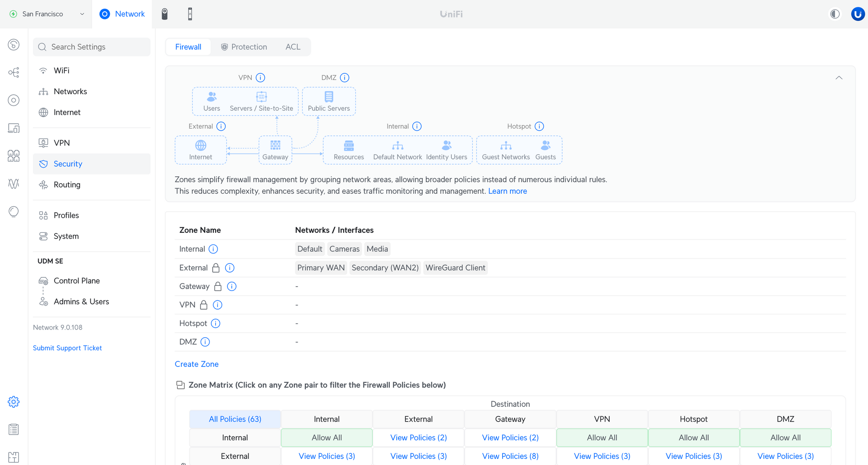Select All Policies (63) in Zone Matrix
This screenshot has width=868, height=465.
coord(235,419)
